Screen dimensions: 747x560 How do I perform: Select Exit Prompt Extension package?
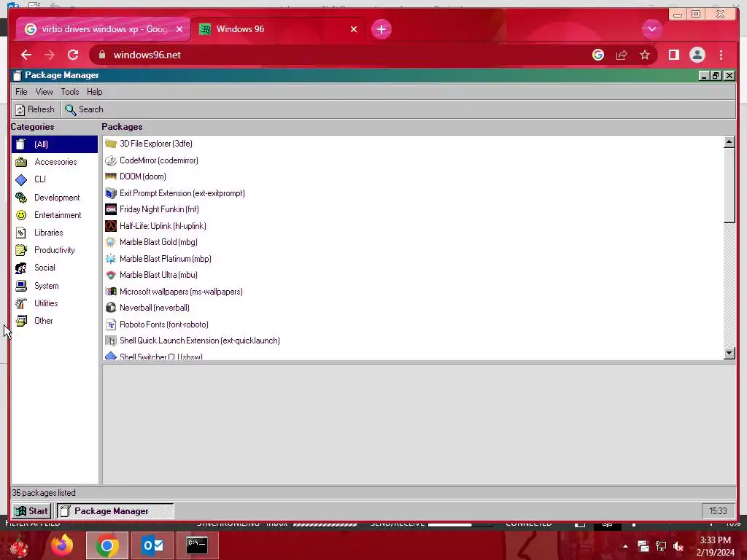point(175,193)
